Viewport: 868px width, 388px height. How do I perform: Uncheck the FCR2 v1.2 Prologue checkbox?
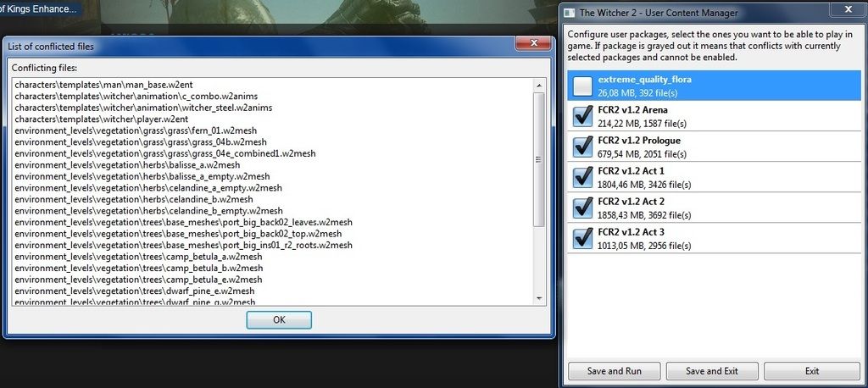(582, 147)
